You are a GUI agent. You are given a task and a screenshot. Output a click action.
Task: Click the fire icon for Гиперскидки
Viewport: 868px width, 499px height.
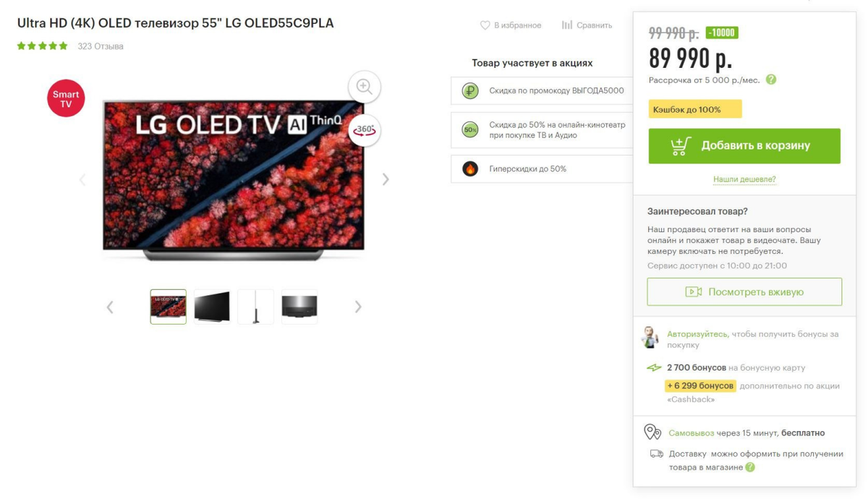click(x=470, y=169)
